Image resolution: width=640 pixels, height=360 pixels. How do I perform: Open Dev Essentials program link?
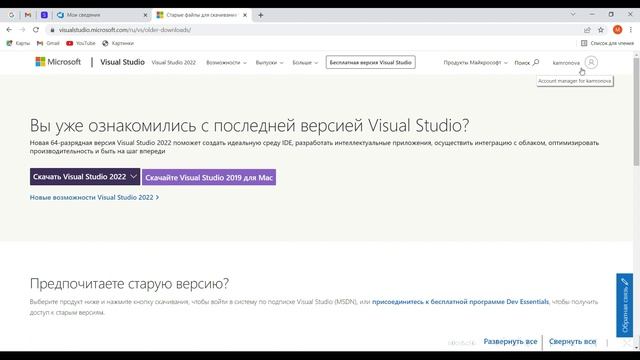460,302
